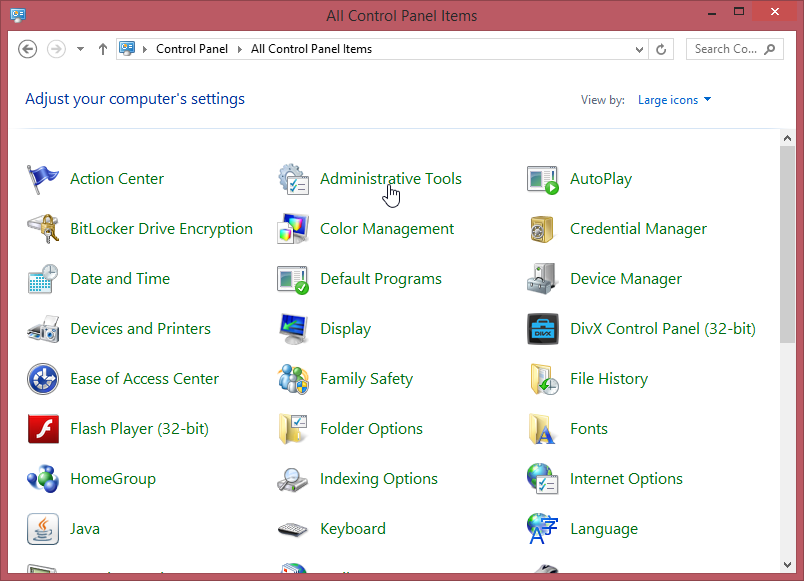
Task: Click the Control Panel breadcrumb
Action: (x=192, y=49)
